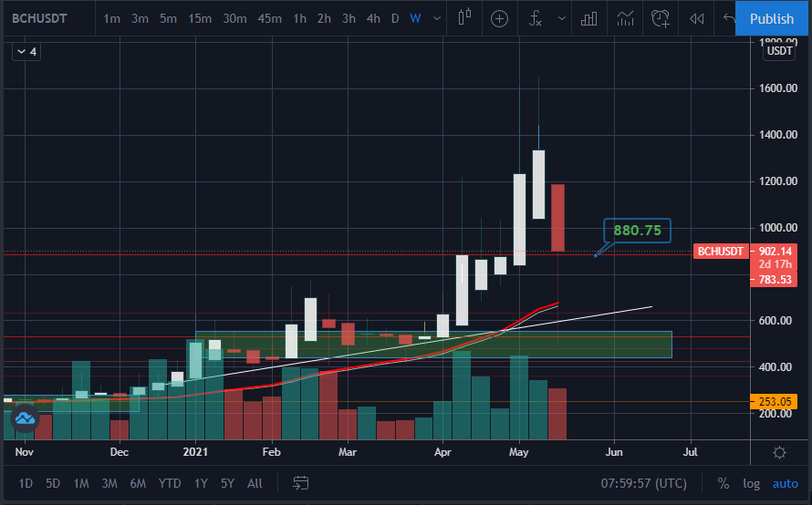
Task: Switch to 30m timeframe
Action: coord(234,18)
